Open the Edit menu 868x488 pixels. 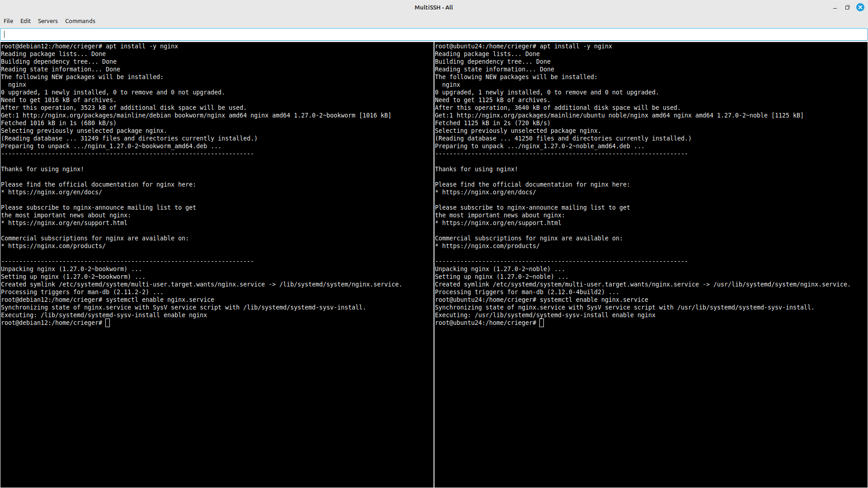click(25, 21)
